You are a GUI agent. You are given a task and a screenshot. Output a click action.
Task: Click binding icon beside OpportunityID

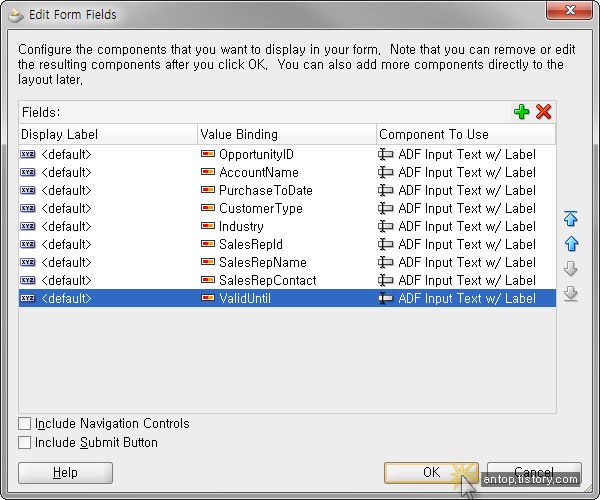tap(208, 154)
